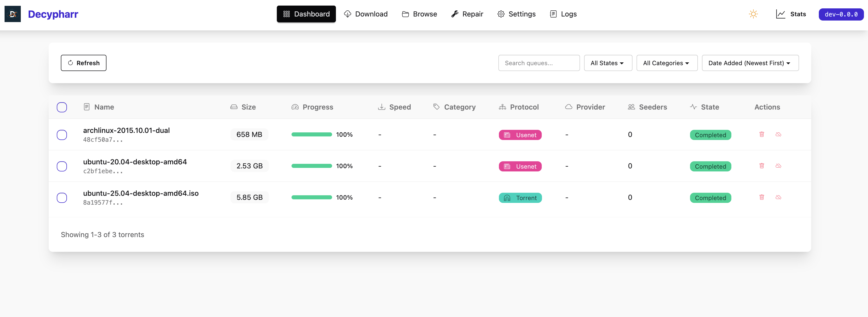Click the 2.53 GB size cell
This screenshot has height=317, width=868.
tap(249, 166)
